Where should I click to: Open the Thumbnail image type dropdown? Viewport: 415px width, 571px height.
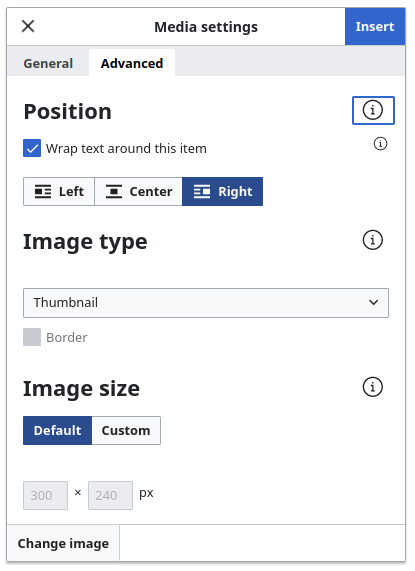click(206, 303)
